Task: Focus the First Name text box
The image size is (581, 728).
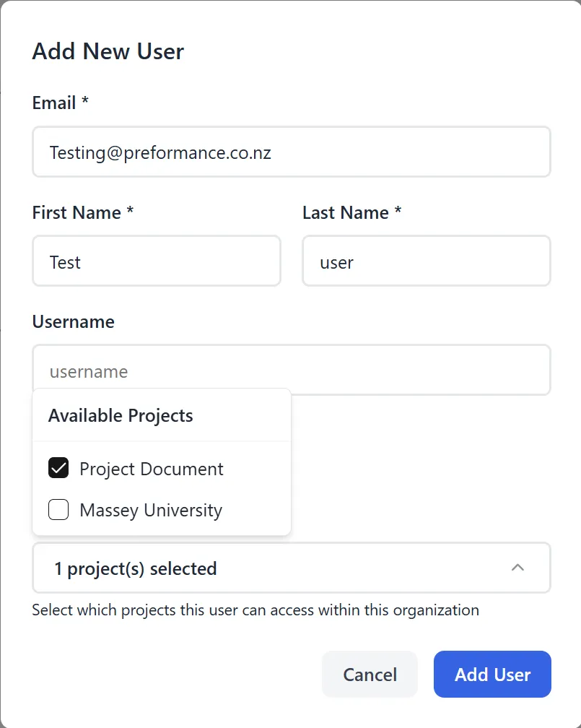Action: pos(156,261)
